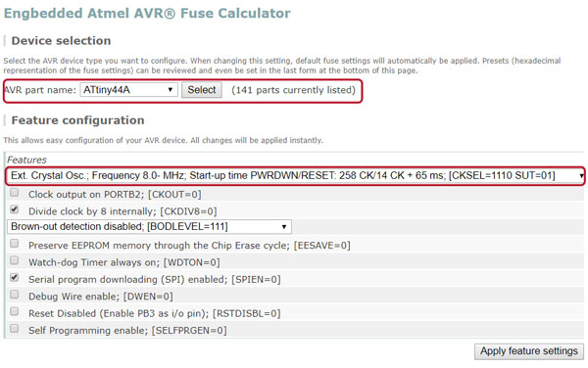This screenshot has width=588, height=368.
Task: Toggle Watch-dog Timer always on checkbox
Action: [x=15, y=260]
